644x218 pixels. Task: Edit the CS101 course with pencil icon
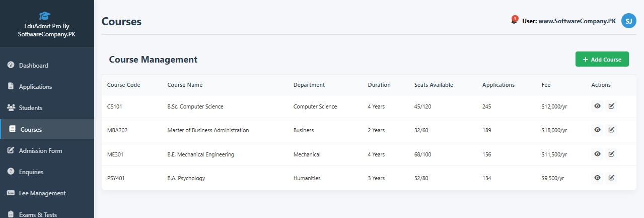click(x=611, y=106)
